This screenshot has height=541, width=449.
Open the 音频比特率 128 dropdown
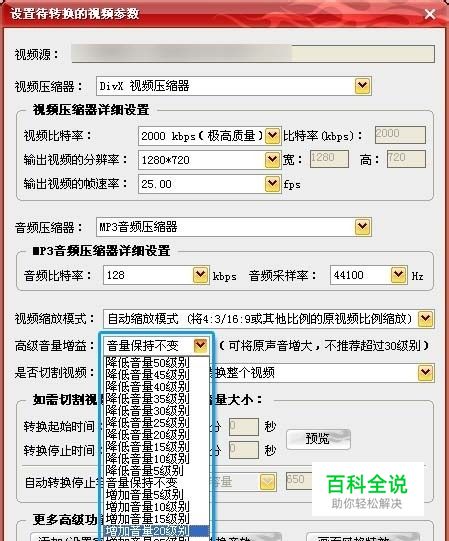[x=201, y=275]
